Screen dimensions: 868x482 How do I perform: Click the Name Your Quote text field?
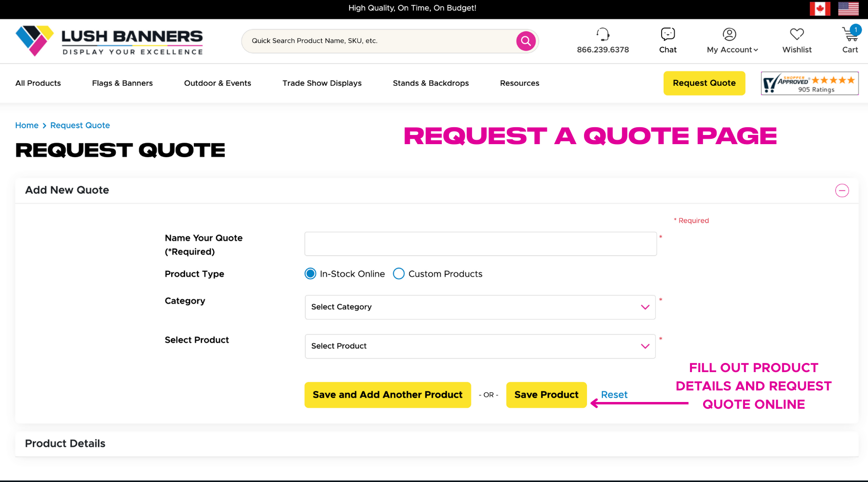pos(480,244)
